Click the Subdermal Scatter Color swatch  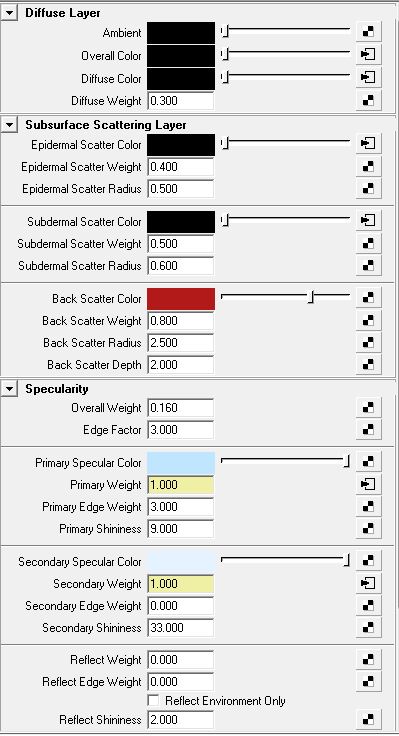pos(181,222)
